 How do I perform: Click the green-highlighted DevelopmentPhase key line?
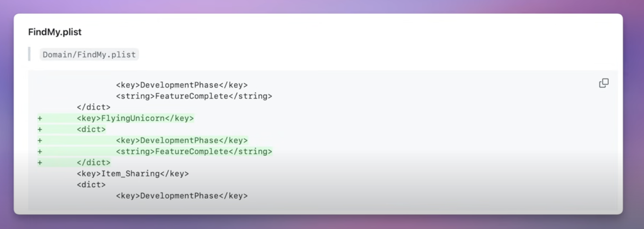point(181,140)
